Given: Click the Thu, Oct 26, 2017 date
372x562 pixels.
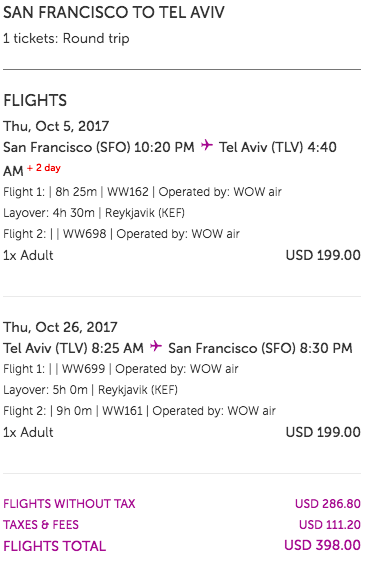Looking at the screenshot, I should [60, 327].
